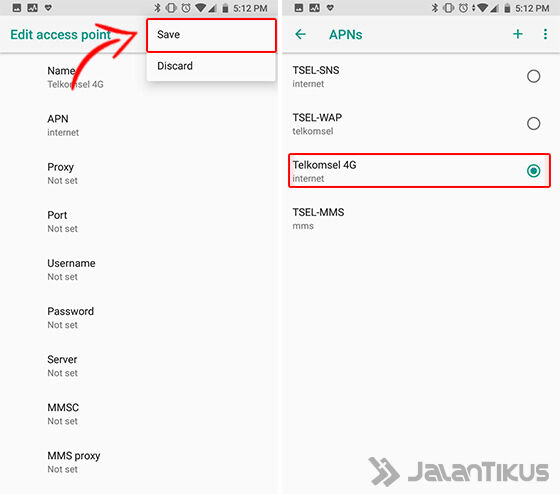This screenshot has height=494, width=560.
Task: Tap heart notification icon in left status bar
Action: pyautogui.click(x=48, y=8)
